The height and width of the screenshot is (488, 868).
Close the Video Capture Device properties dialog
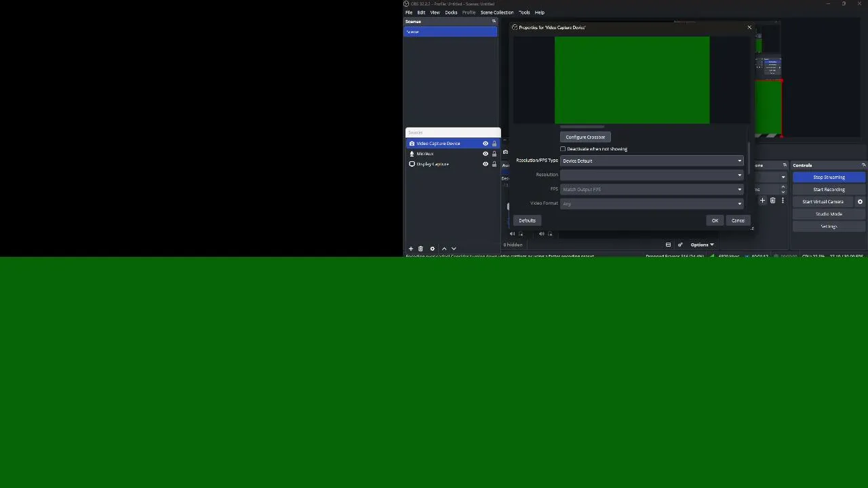[x=749, y=28]
